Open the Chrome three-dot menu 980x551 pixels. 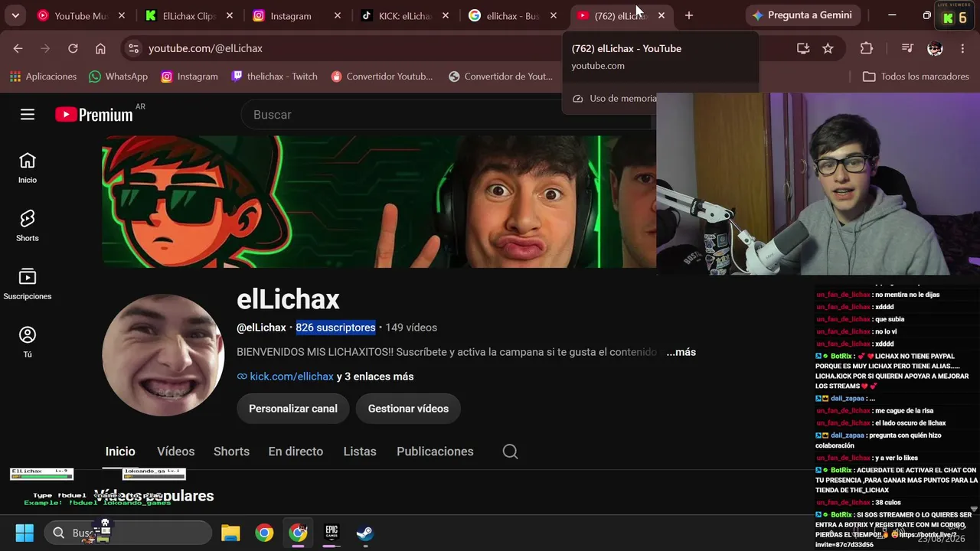point(962,48)
